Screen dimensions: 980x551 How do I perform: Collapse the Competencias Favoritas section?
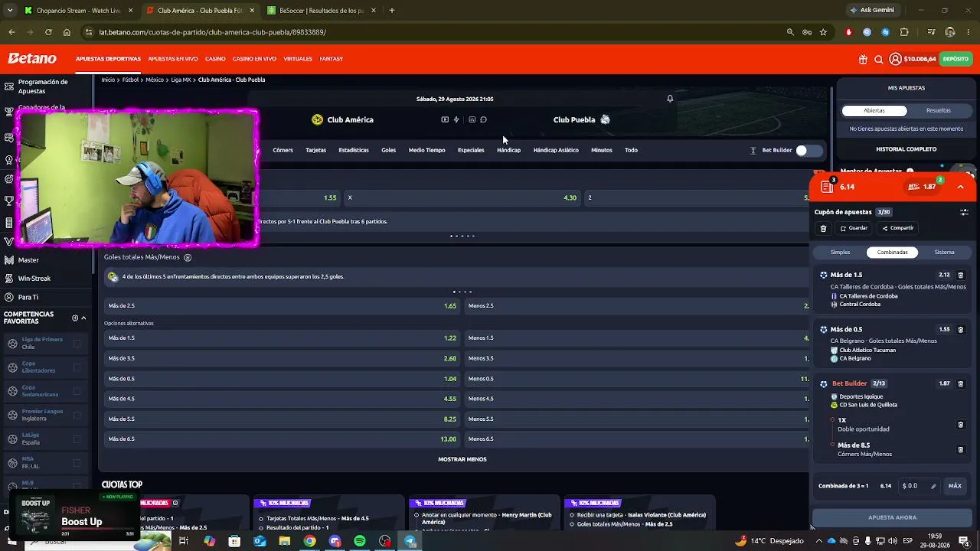83,318
